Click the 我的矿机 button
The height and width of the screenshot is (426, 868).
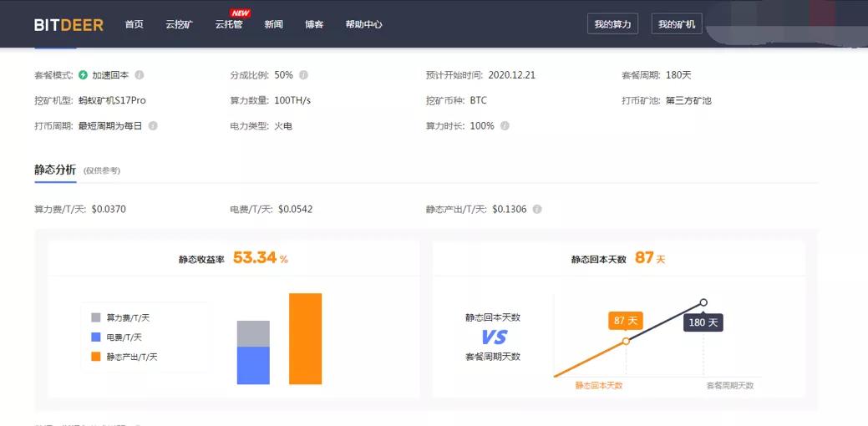click(x=677, y=24)
